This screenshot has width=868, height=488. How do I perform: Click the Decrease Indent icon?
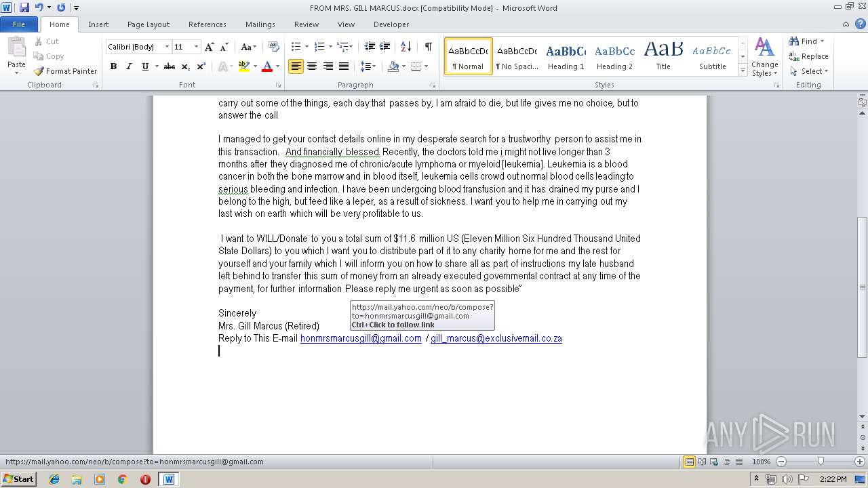[370, 47]
